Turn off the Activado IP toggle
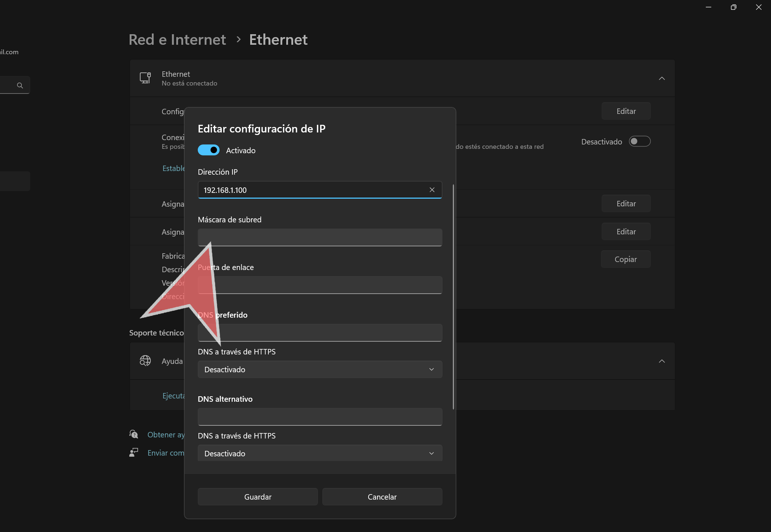771x532 pixels. click(x=209, y=150)
